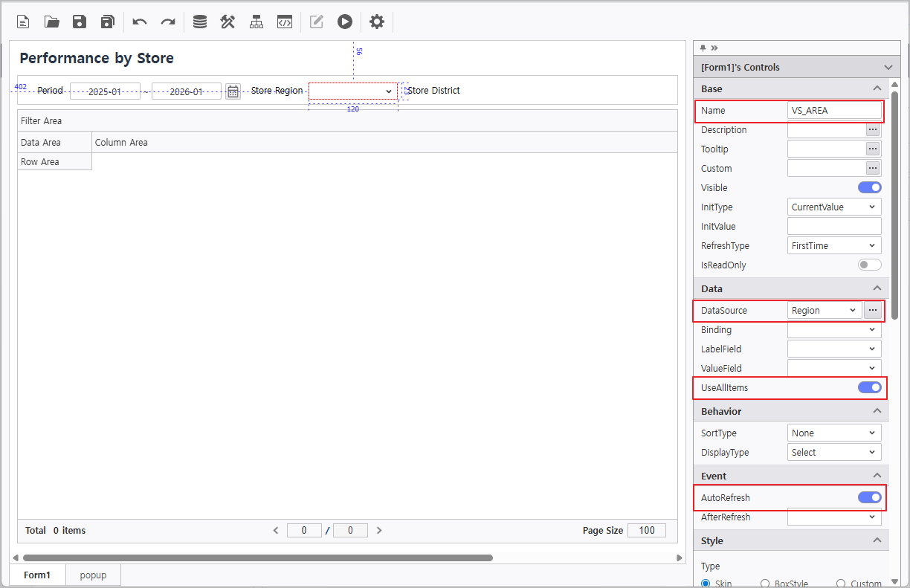Open the calendar picker next to Period
The width and height of the screenshot is (910, 588).
click(x=233, y=91)
